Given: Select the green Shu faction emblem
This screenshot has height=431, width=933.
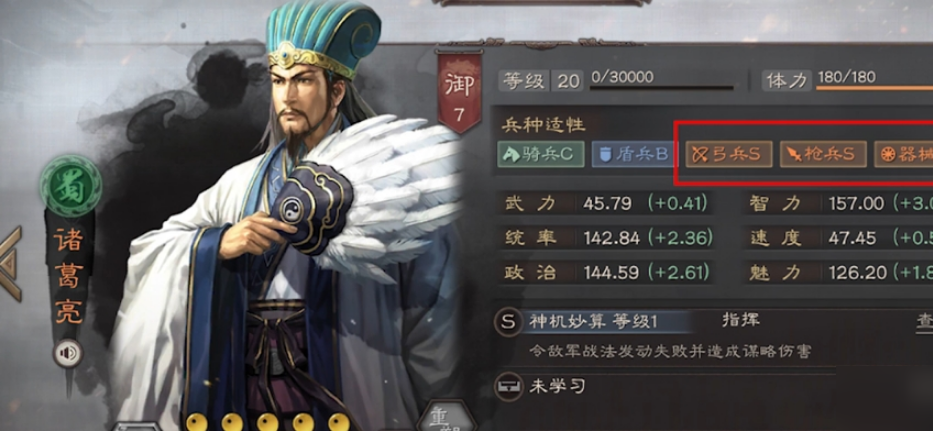Looking at the screenshot, I should [x=71, y=186].
